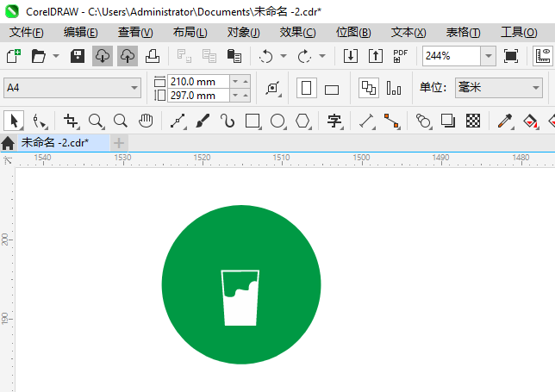Select the Crop tool
The image size is (555, 392).
click(x=72, y=121)
